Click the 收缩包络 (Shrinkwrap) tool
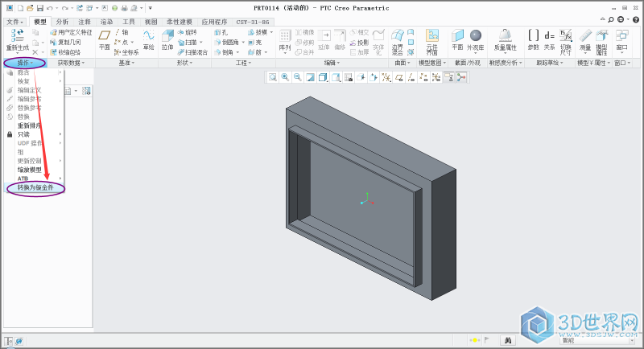644x349 pixels. (65, 52)
